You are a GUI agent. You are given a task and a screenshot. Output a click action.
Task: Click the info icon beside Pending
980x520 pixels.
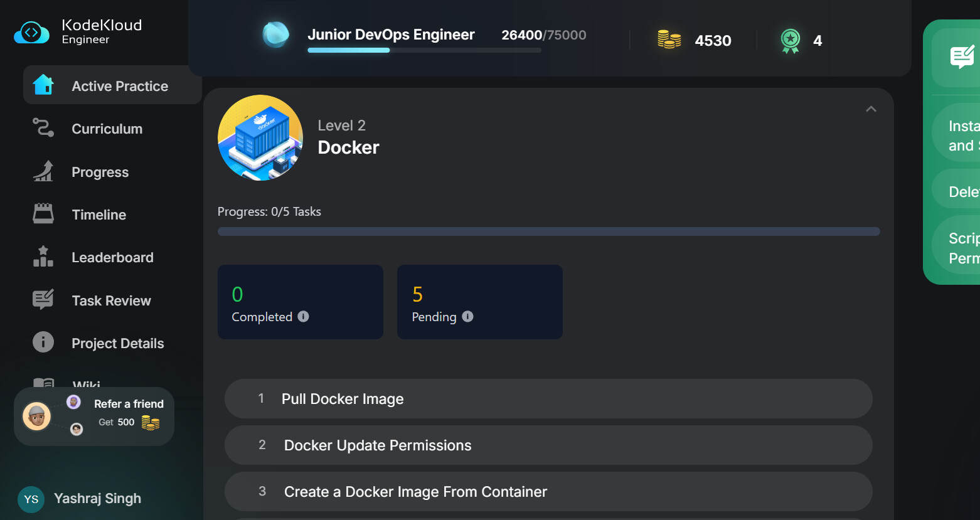click(x=468, y=317)
